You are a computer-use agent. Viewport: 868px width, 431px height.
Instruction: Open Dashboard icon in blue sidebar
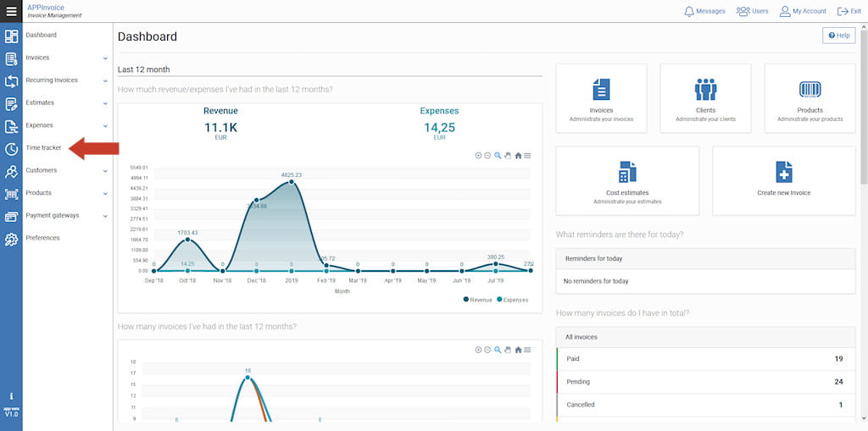click(x=11, y=36)
